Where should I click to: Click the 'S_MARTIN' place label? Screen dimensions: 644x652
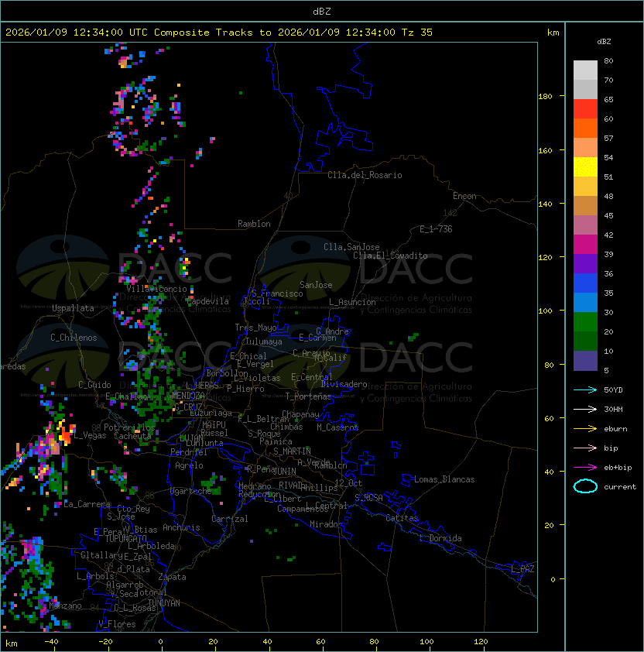[292, 451]
